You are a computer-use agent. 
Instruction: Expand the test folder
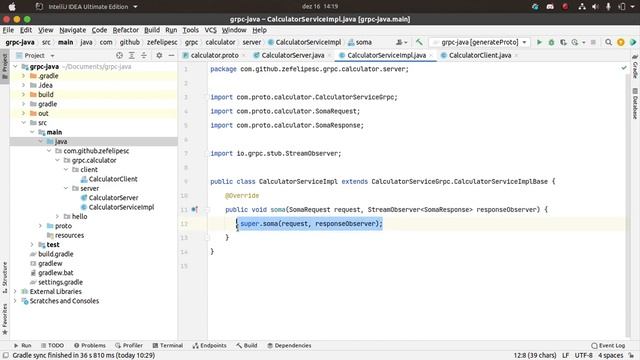tap(32, 245)
